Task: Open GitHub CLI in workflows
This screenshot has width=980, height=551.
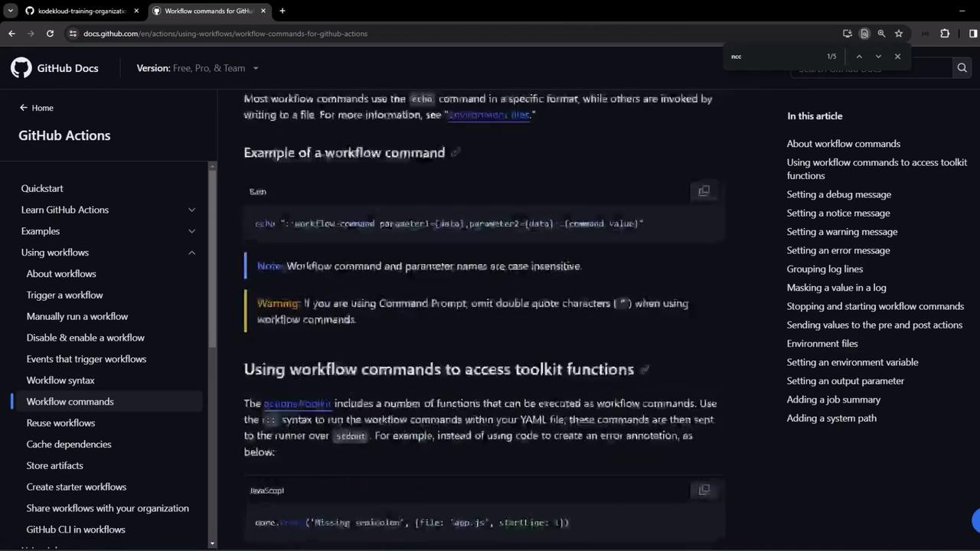Action: (76, 530)
